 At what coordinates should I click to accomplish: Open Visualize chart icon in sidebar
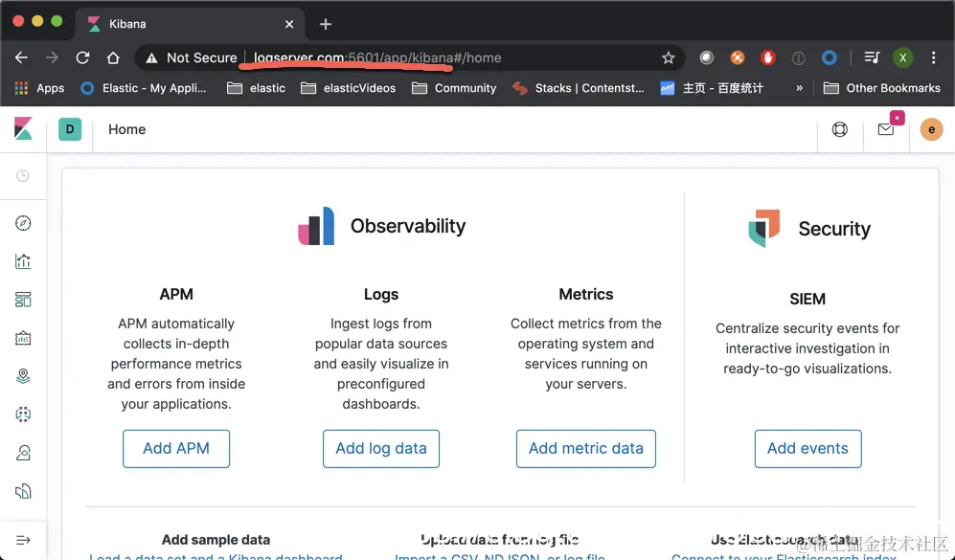(x=23, y=261)
